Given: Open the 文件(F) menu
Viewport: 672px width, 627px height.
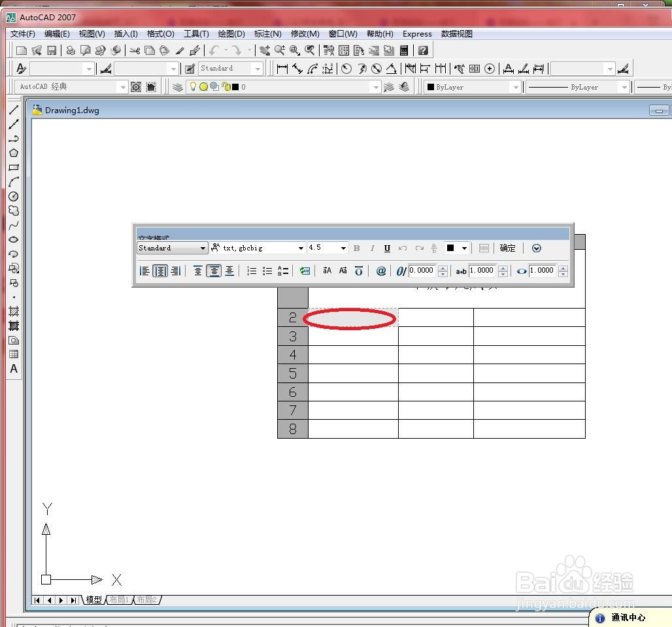Looking at the screenshot, I should click(x=22, y=34).
